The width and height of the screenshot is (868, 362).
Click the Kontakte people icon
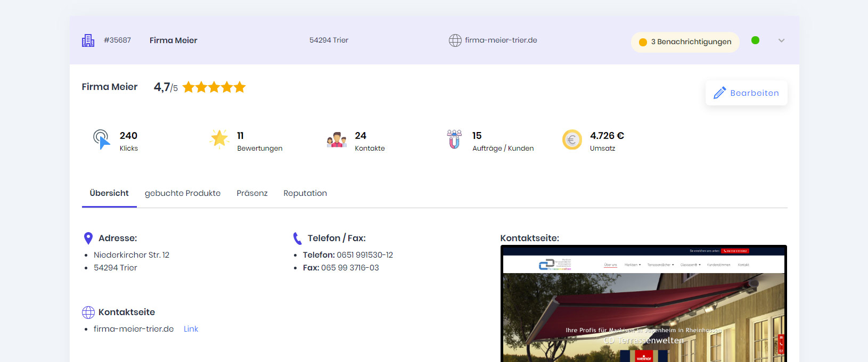click(337, 139)
